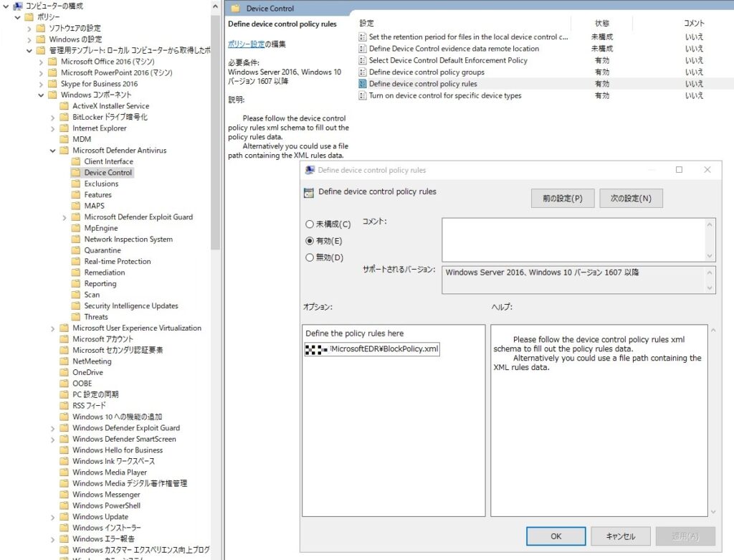Viewport: 734px width, 560px height.
Task: Collapse the Windows コンポーネント node
Action: (x=41, y=95)
